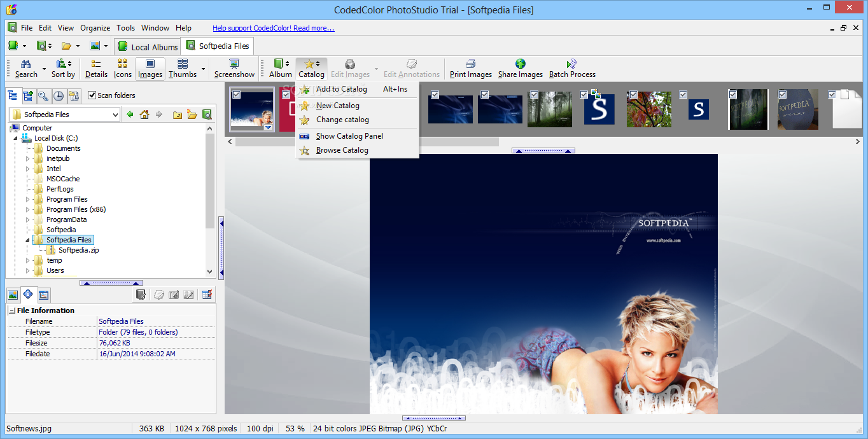Switch to Icons view

click(x=123, y=68)
